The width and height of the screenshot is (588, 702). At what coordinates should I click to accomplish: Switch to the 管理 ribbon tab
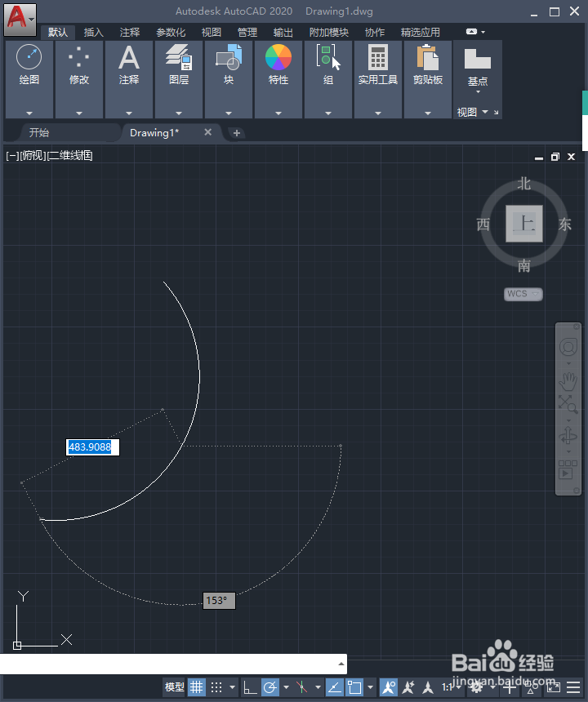pos(247,32)
